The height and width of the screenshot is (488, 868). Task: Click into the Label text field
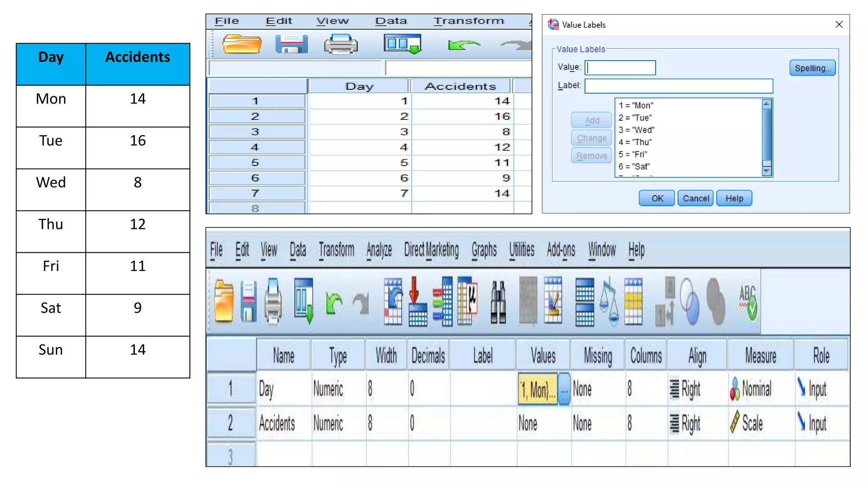click(x=678, y=86)
